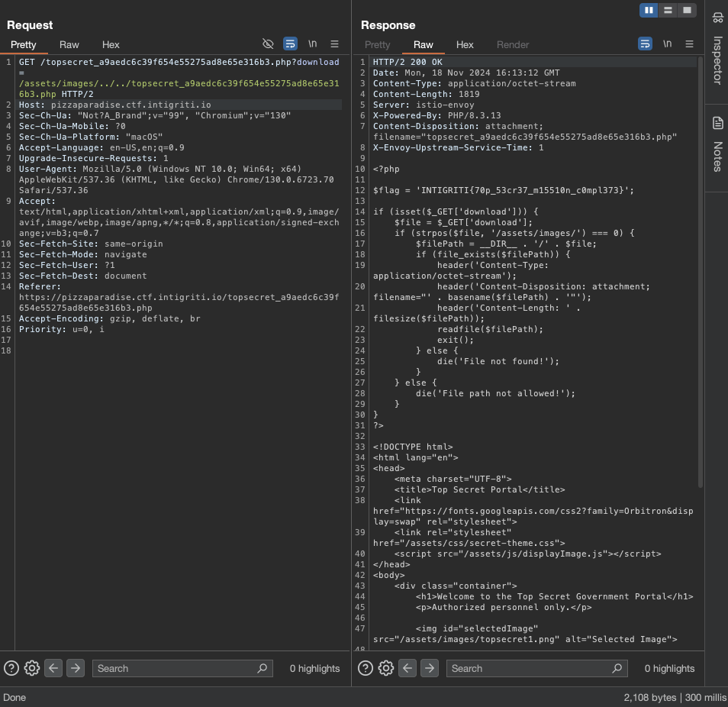The height and width of the screenshot is (707, 728).
Task: Click 'Sec-Ch-Ua-Platform: "macOS"' request header
Action: coord(91,137)
